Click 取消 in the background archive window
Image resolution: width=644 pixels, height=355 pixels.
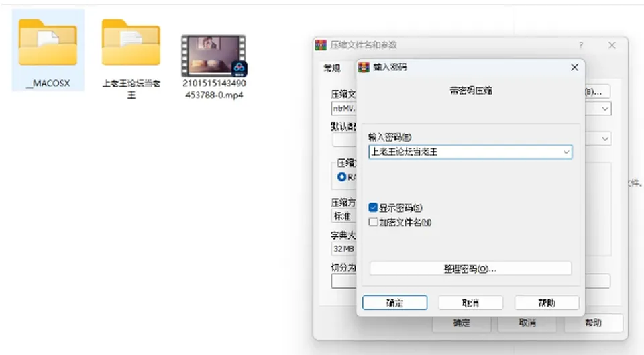pos(527,323)
